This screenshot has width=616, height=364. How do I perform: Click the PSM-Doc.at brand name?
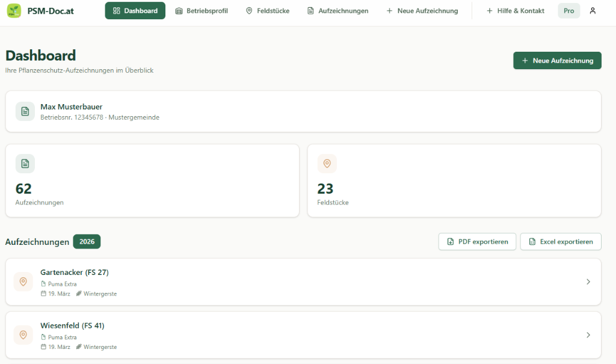pyautogui.click(x=51, y=11)
